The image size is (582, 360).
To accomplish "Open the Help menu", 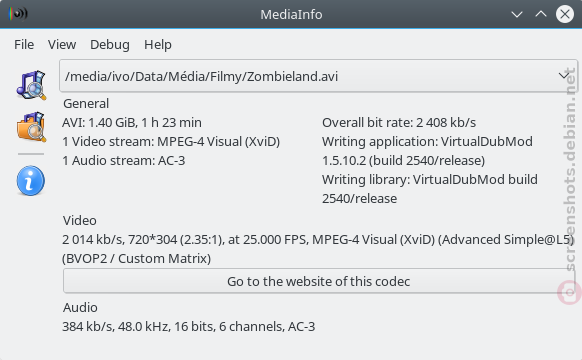I will tap(158, 45).
